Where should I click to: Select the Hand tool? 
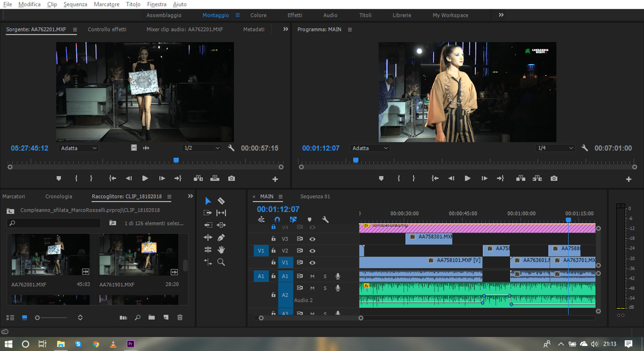click(x=221, y=250)
